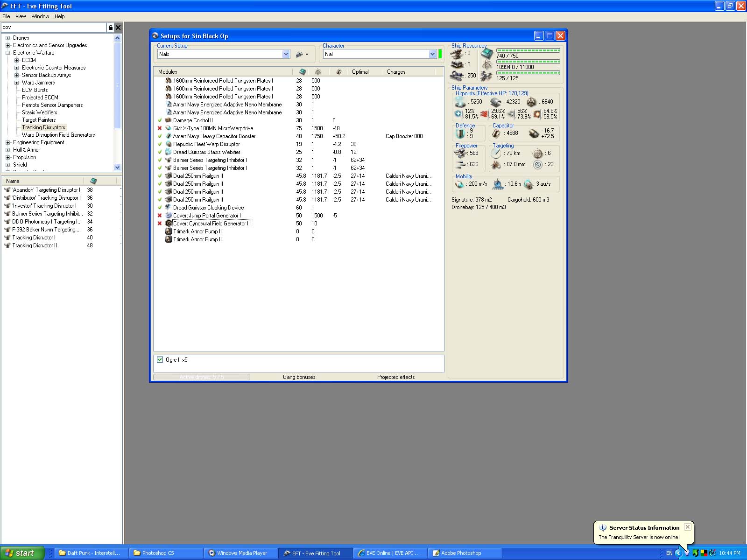Click the shield hitpoints icon showing 5250
747x560 pixels.
tap(460, 102)
